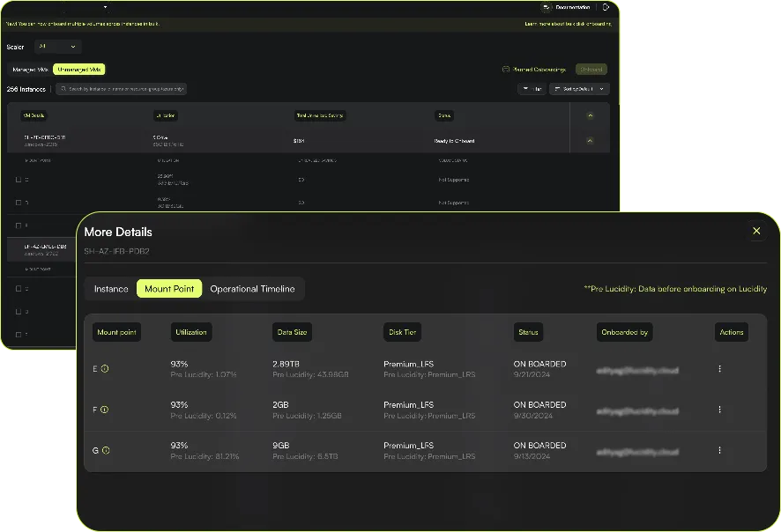Select the Mount Point tab
Screen dimensions: 781x532
(x=169, y=289)
